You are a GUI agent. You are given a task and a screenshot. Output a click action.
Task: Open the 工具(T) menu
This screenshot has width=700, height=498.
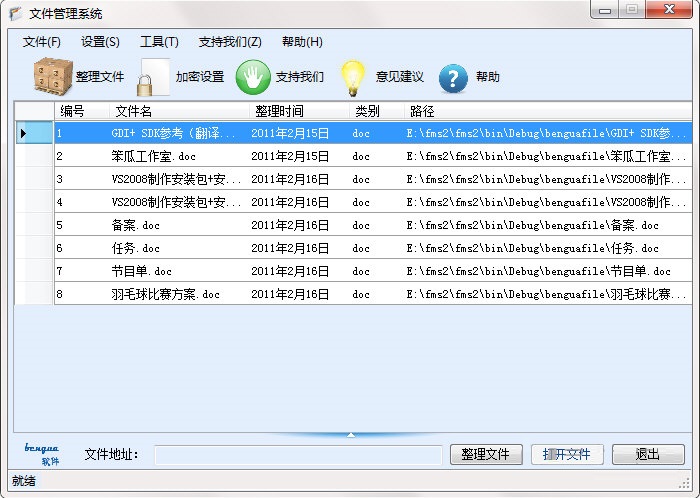coord(159,42)
